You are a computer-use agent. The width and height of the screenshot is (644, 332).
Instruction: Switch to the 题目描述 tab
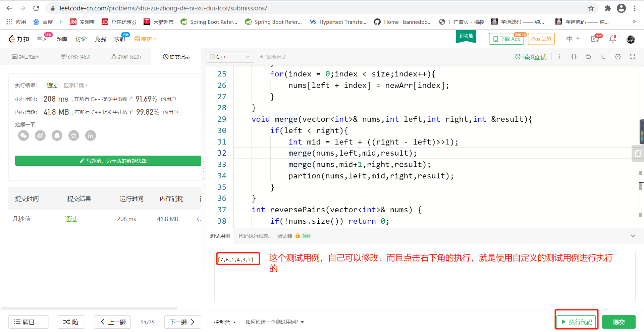25,57
